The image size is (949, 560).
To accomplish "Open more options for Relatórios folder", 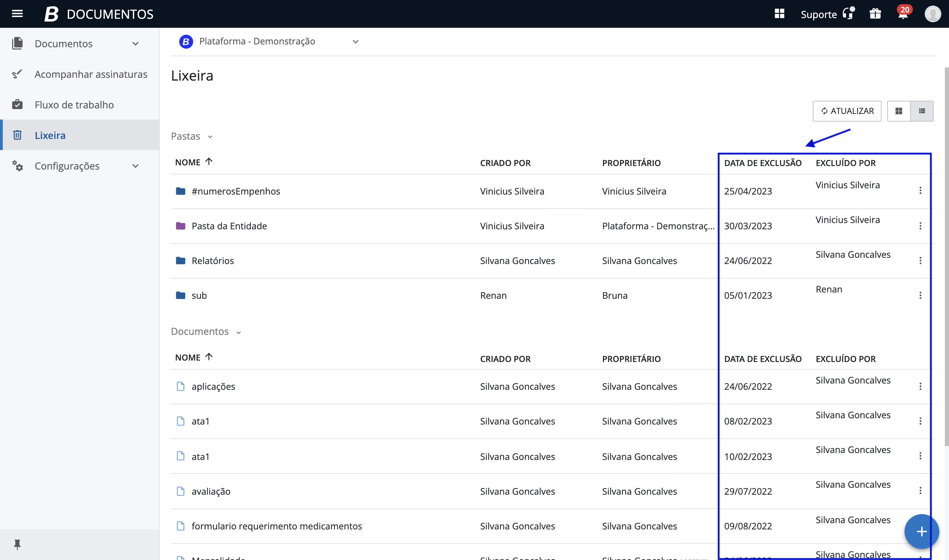I will point(920,261).
